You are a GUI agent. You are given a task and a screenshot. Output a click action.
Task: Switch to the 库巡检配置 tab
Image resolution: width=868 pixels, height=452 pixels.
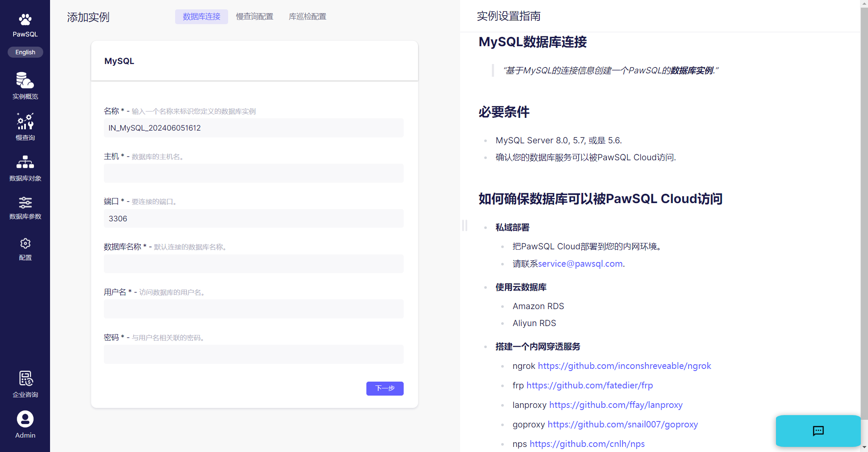tap(307, 17)
